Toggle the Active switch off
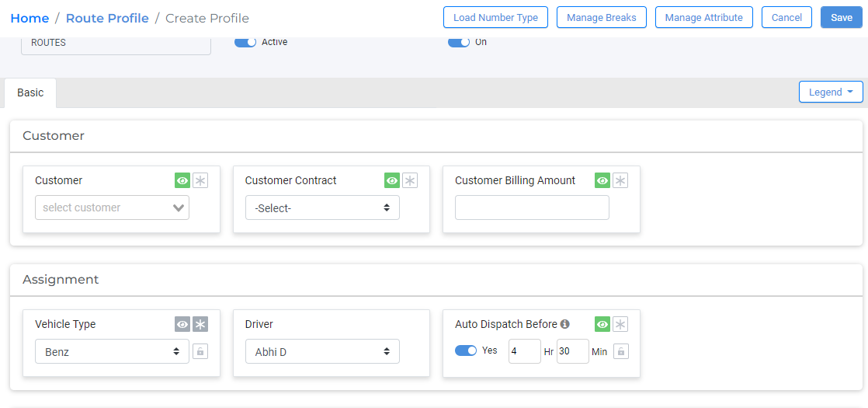Screen dimensions: 868x408 click(245, 42)
